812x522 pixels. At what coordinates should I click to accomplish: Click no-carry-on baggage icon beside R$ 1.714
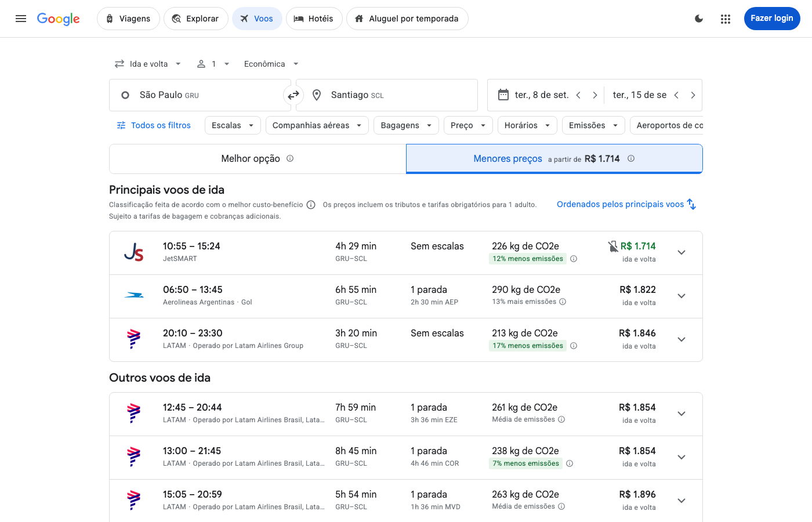[x=613, y=246]
